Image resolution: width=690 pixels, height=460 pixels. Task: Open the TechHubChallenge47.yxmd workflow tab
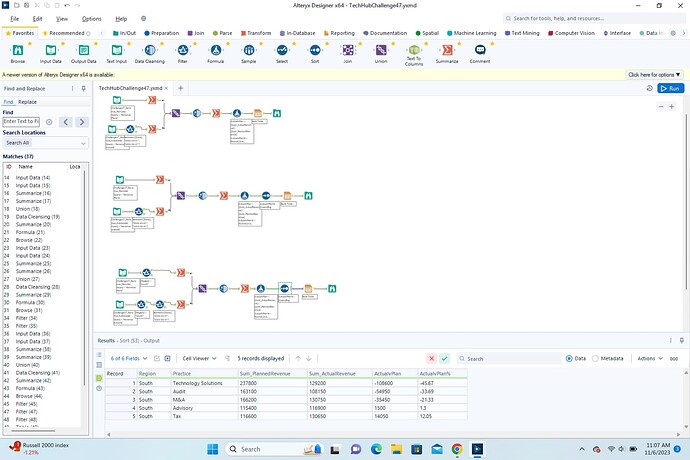coord(130,88)
